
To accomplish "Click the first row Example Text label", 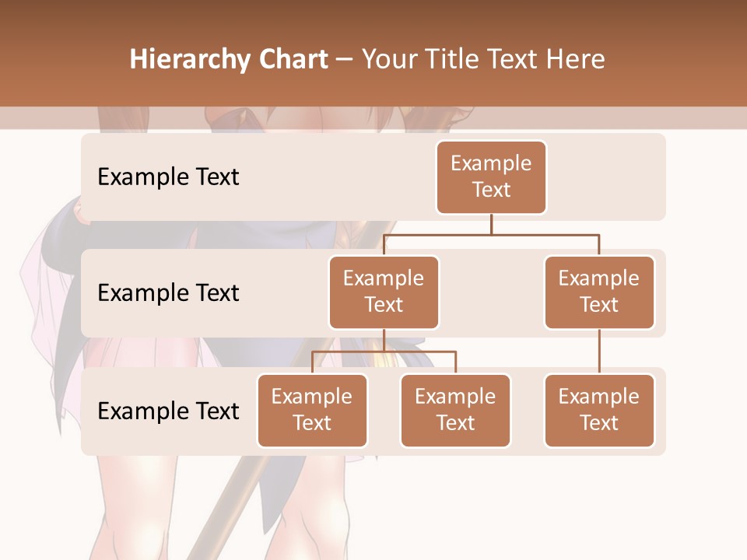I will coord(167,177).
